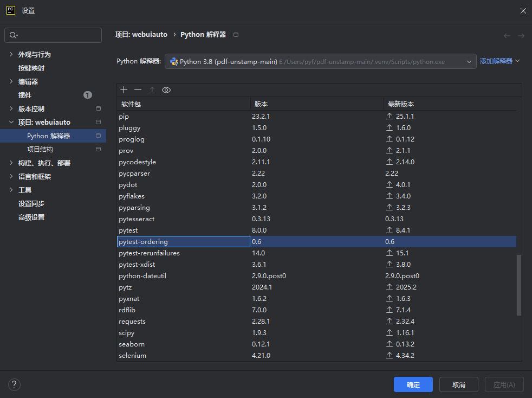Open 设置同步 settings page

tap(31, 204)
